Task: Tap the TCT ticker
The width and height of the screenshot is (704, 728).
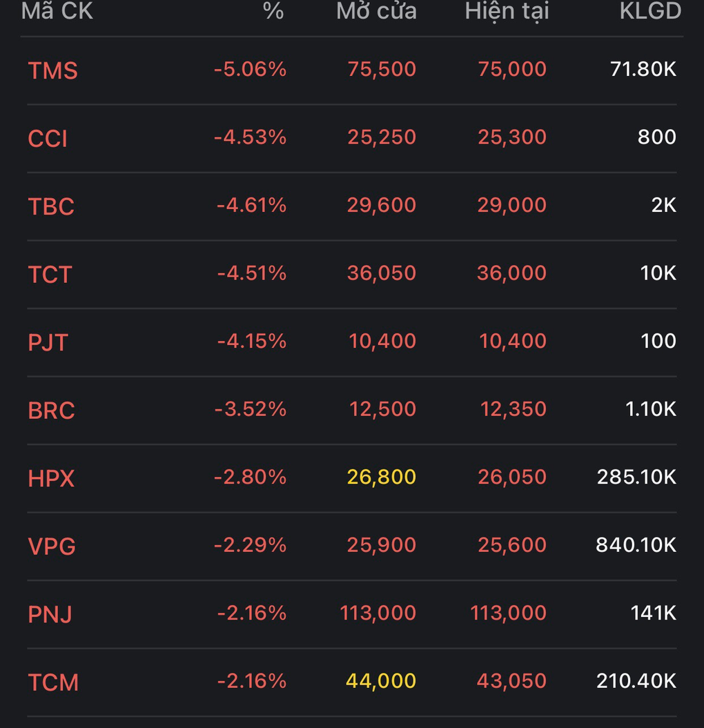Action: click(50, 275)
